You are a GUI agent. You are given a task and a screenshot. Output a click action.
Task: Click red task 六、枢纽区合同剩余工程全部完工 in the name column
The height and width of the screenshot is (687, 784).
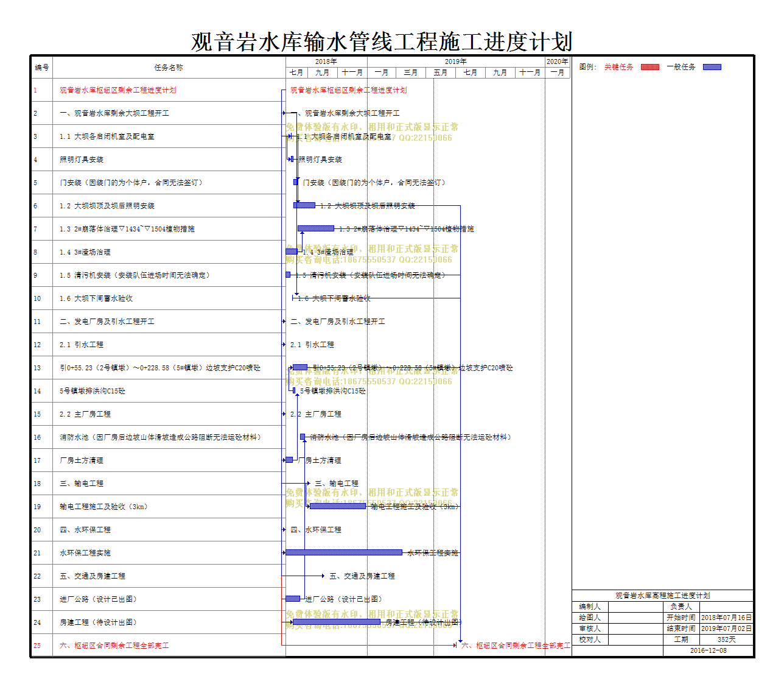pyautogui.click(x=114, y=646)
